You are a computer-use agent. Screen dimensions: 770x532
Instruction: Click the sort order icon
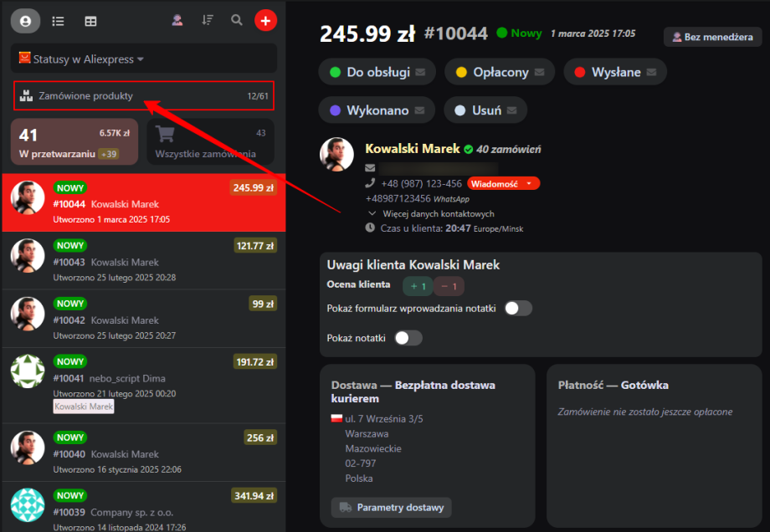tap(208, 21)
